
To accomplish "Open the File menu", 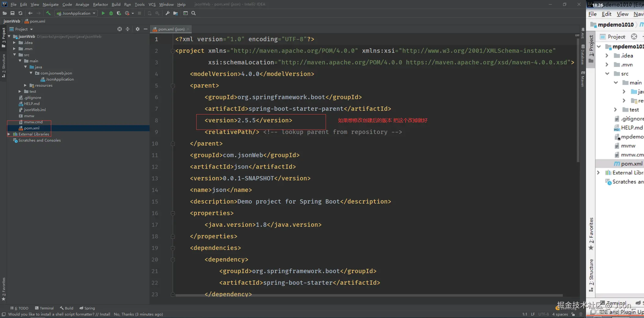I will (x=13, y=4).
